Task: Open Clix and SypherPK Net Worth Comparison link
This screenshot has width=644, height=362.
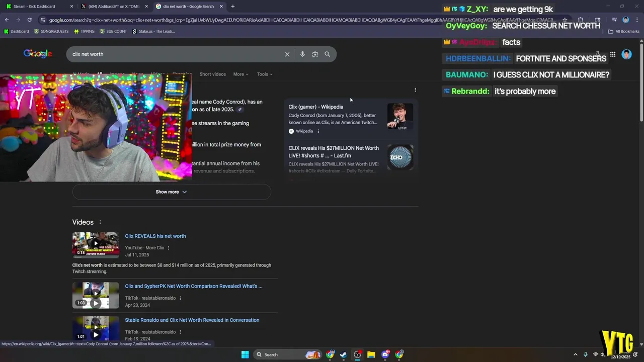Action: pyautogui.click(x=194, y=287)
